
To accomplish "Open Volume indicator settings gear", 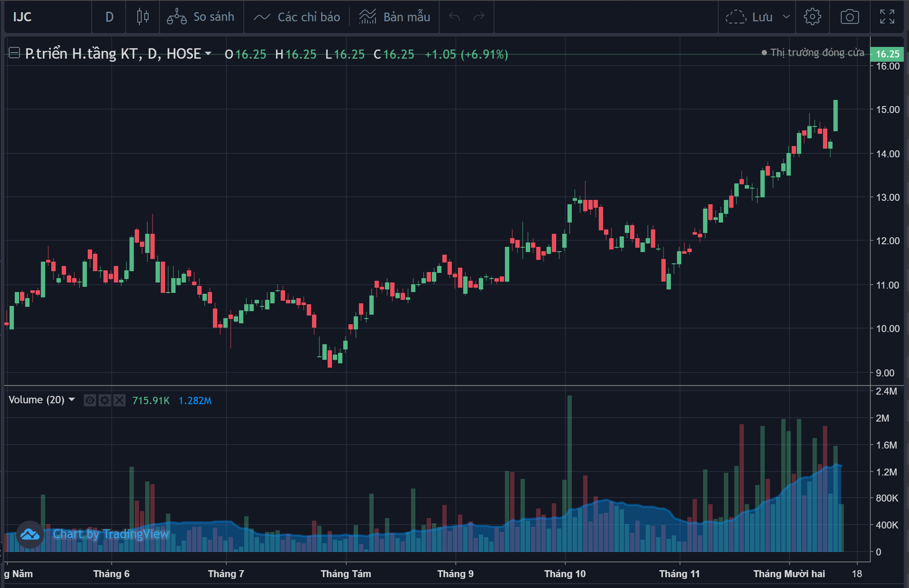I will coord(104,400).
